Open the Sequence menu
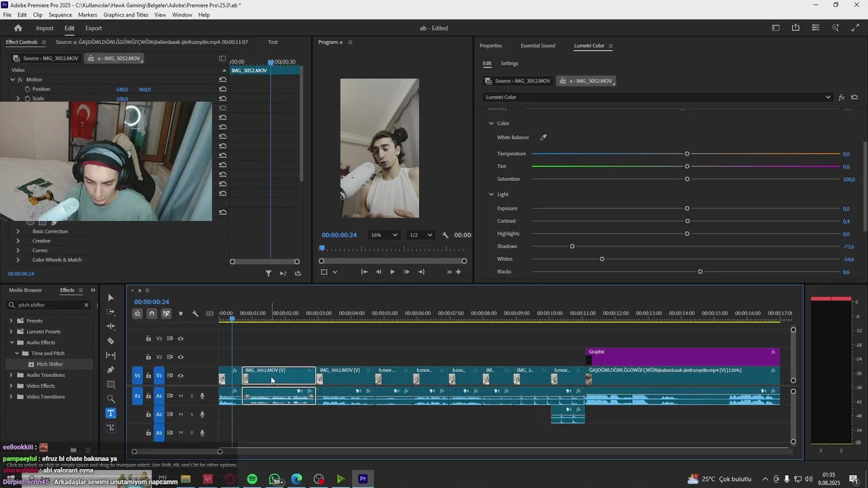The width and height of the screenshot is (868, 488). tap(60, 14)
